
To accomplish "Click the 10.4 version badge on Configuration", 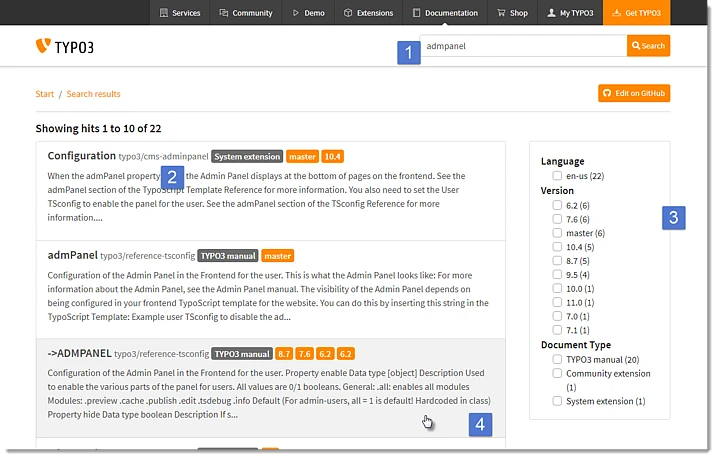I will (x=333, y=157).
